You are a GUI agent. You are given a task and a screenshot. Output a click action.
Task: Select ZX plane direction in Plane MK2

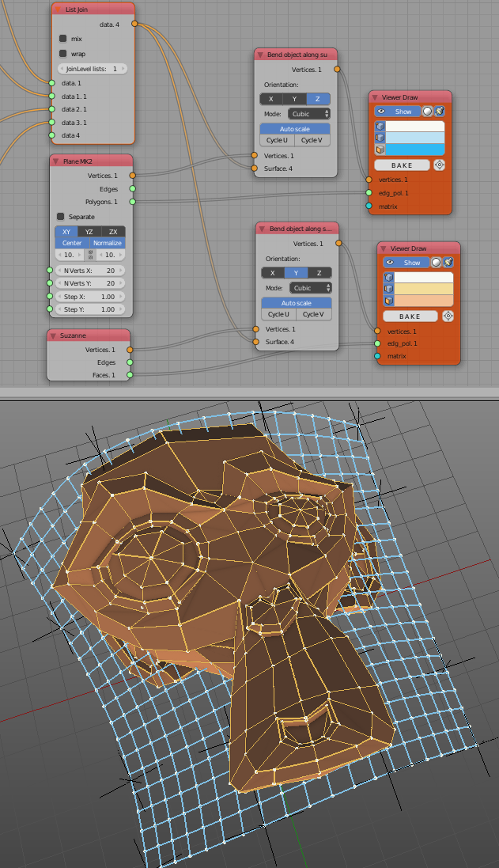(x=113, y=231)
